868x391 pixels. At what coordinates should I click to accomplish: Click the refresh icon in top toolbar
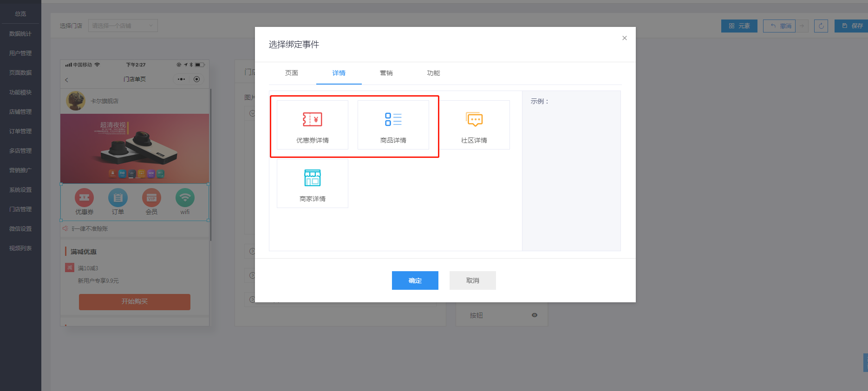point(821,26)
